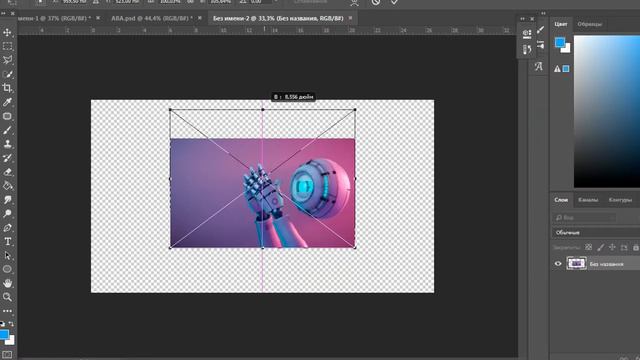This screenshot has width=640, height=360.
Task: Cancel the transform in options bar
Action: (376, 2)
